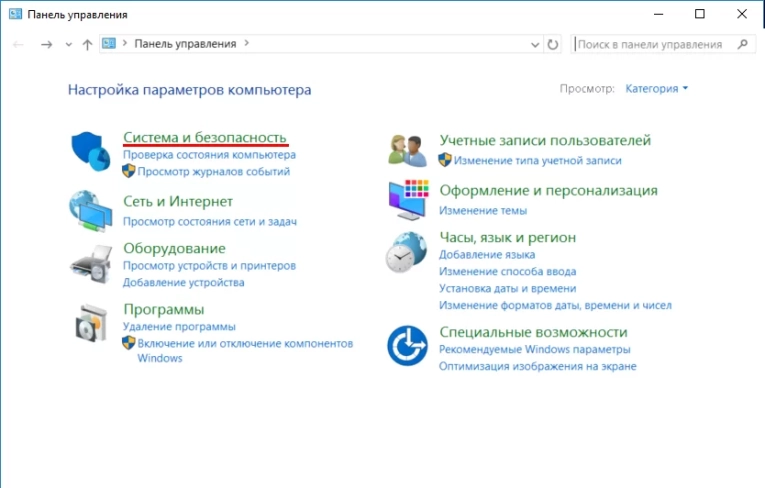Screen dimensions: 765x488
Task: Open Проверка состояния компьютера link
Action: pos(209,155)
